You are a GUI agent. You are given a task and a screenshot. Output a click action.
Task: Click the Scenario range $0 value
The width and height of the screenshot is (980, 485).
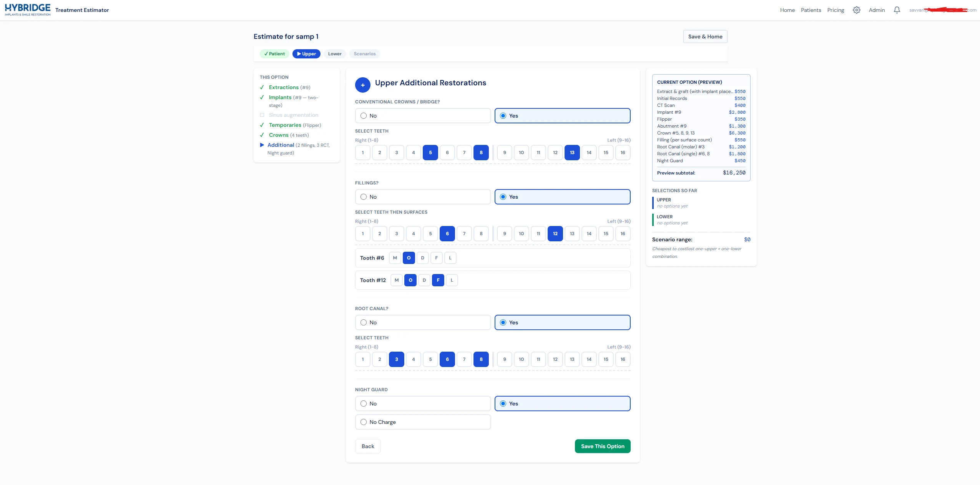point(747,239)
